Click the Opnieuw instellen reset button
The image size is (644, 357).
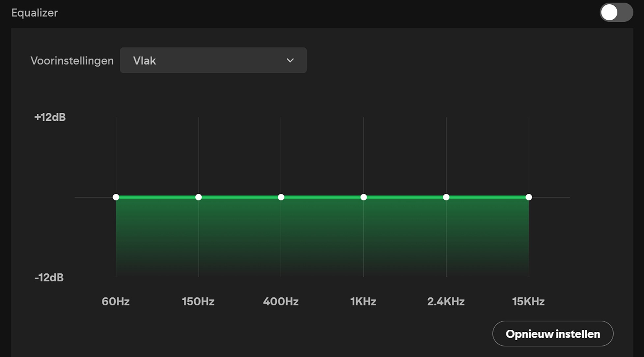point(552,334)
